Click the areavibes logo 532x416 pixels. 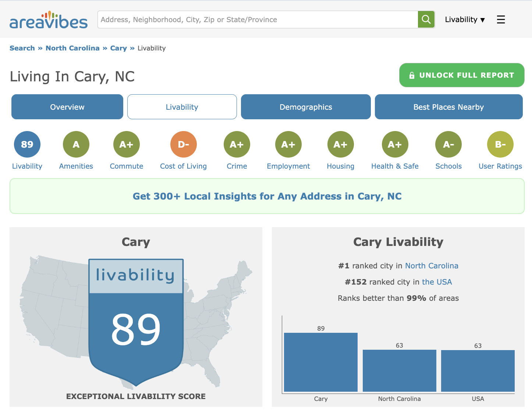click(x=49, y=20)
